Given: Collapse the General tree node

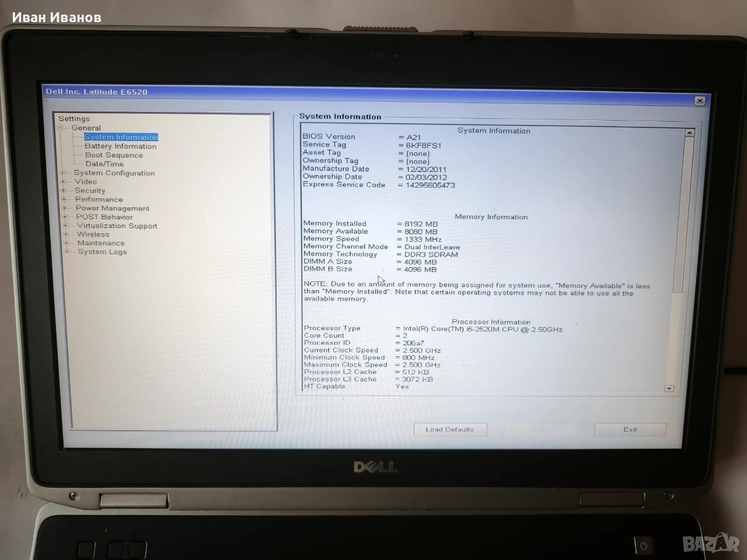Looking at the screenshot, I should coord(60,128).
